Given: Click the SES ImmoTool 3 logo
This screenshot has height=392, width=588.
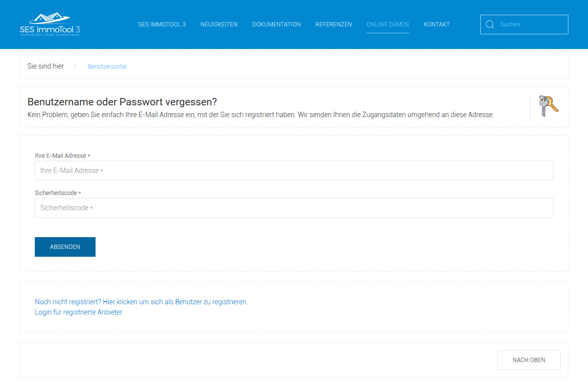Looking at the screenshot, I should pos(50,24).
